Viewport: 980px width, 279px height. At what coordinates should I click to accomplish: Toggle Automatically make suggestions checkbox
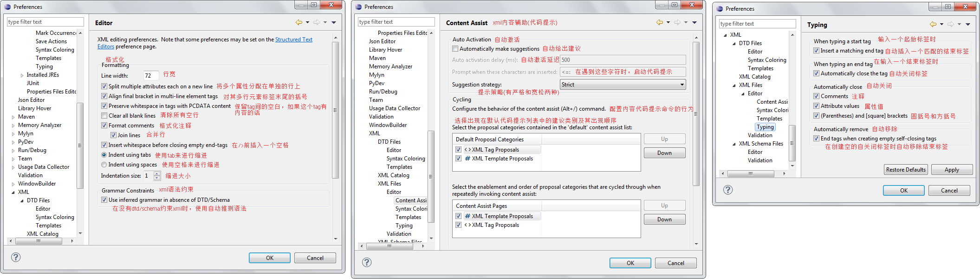pos(455,49)
